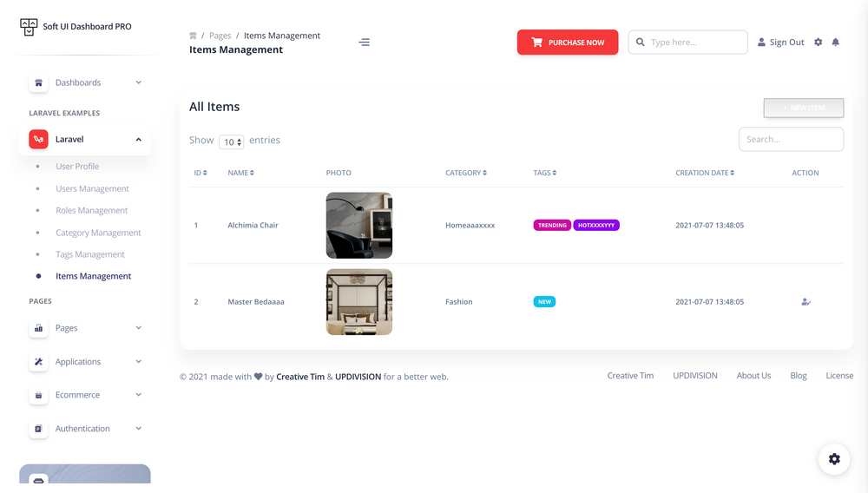Click the Master Bedaaaa name cell
Screen dimensions: 868x493
[x=256, y=302]
